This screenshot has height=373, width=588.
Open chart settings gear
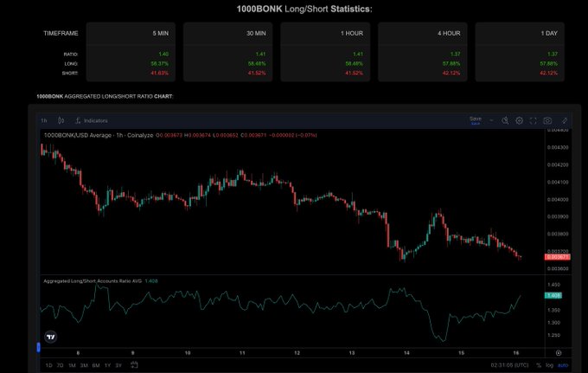pyautogui.click(x=519, y=120)
